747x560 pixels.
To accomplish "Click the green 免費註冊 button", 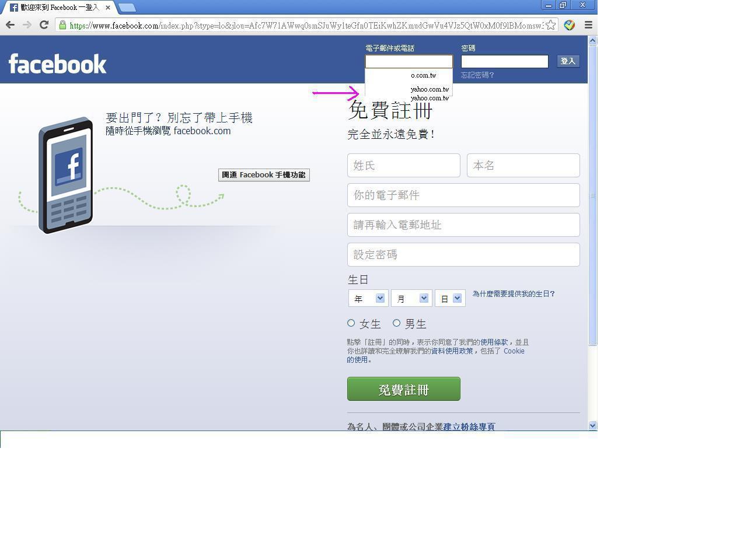I will point(404,389).
